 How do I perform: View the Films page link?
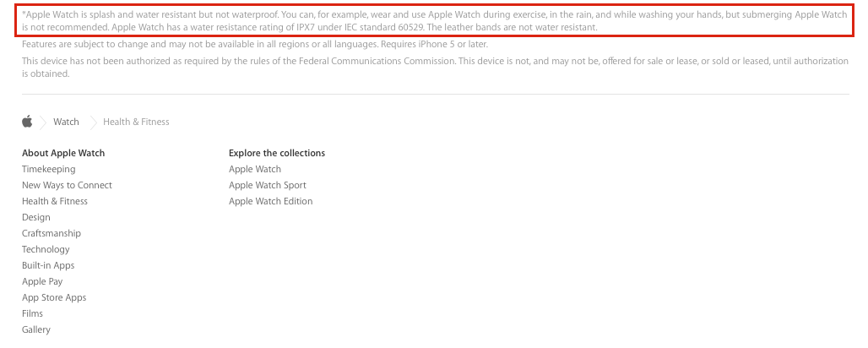click(x=33, y=313)
